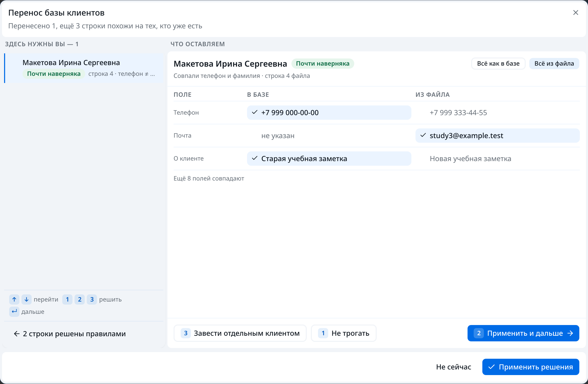This screenshot has height=384, width=588.
Task: Keep 'Старая учебная заметка' note
Action: (x=329, y=159)
